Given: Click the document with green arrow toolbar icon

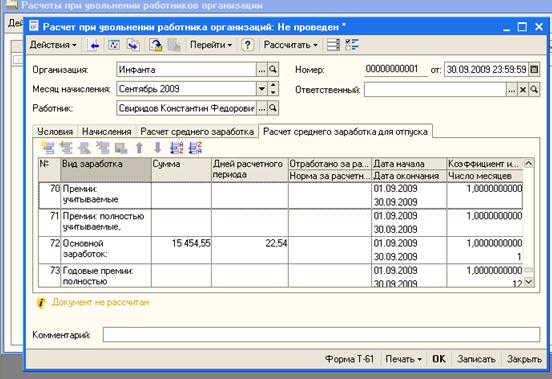Looking at the screenshot, I should click(x=155, y=45).
